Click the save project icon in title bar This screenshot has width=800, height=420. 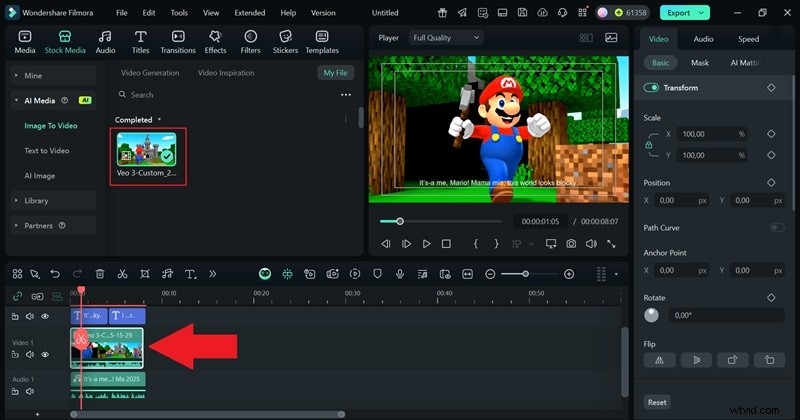pos(522,12)
